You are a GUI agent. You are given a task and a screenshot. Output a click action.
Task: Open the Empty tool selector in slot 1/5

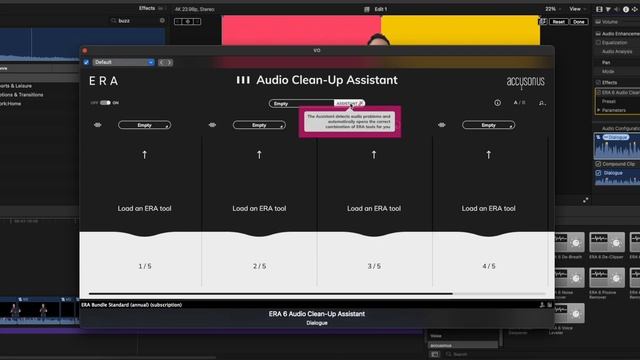[144, 125]
